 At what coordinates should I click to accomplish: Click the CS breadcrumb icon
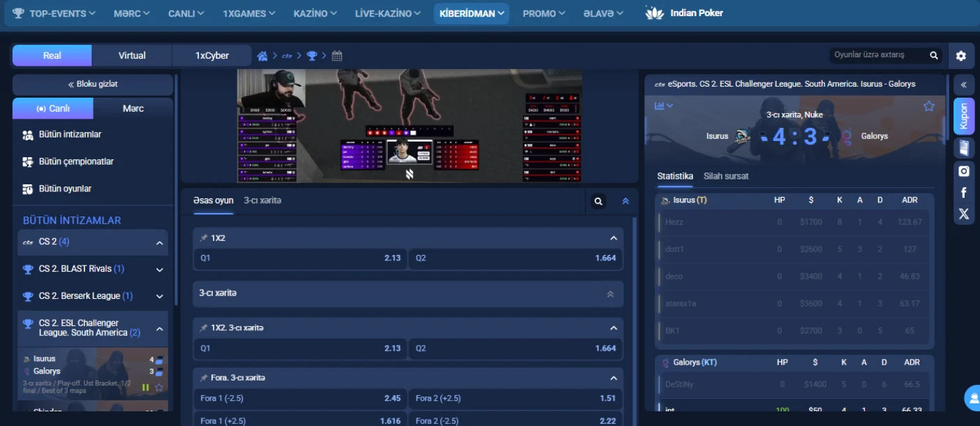287,56
